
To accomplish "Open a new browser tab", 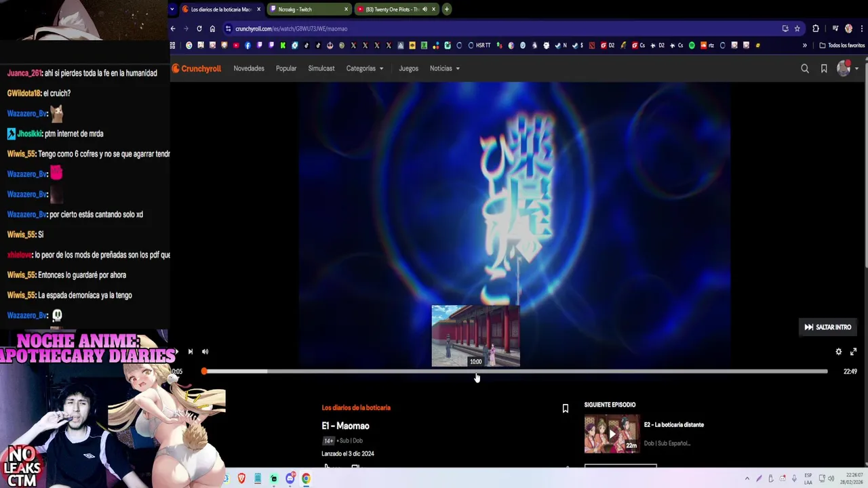I will (447, 9).
